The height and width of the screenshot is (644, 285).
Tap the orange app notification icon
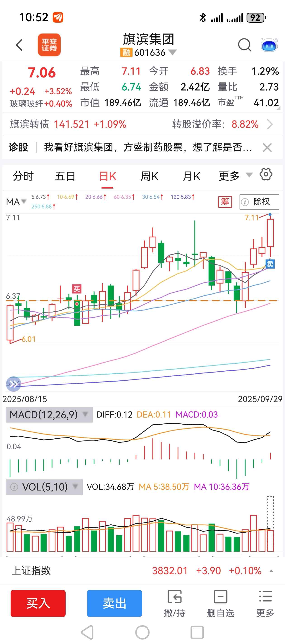[58, 17]
